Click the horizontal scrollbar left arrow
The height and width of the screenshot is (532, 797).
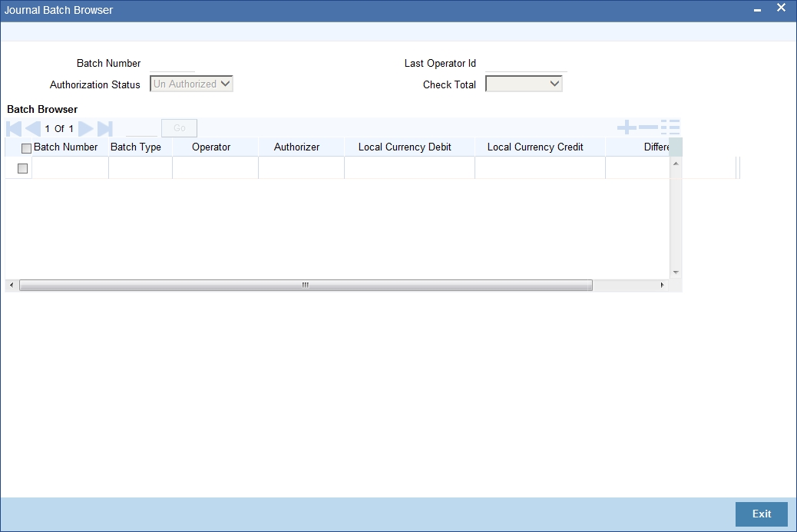coord(12,285)
